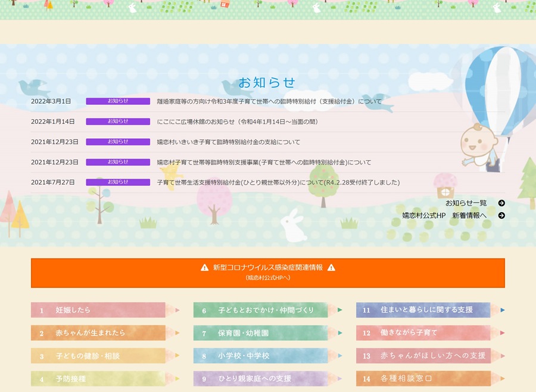Click the purple お知らせ tag dated 2021年7月27日
536x392 pixels.
[x=118, y=182]
